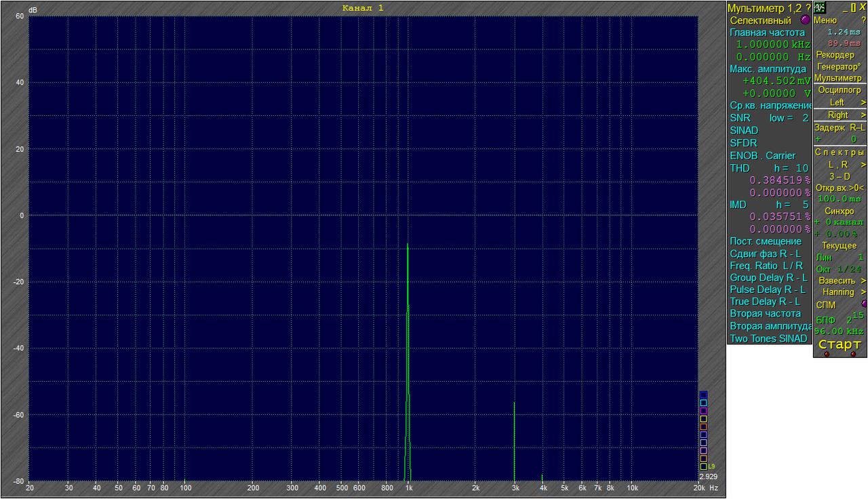Toggle the purple Селективный mode indicator
The image size is (868, 499).
tap(805, 20)
